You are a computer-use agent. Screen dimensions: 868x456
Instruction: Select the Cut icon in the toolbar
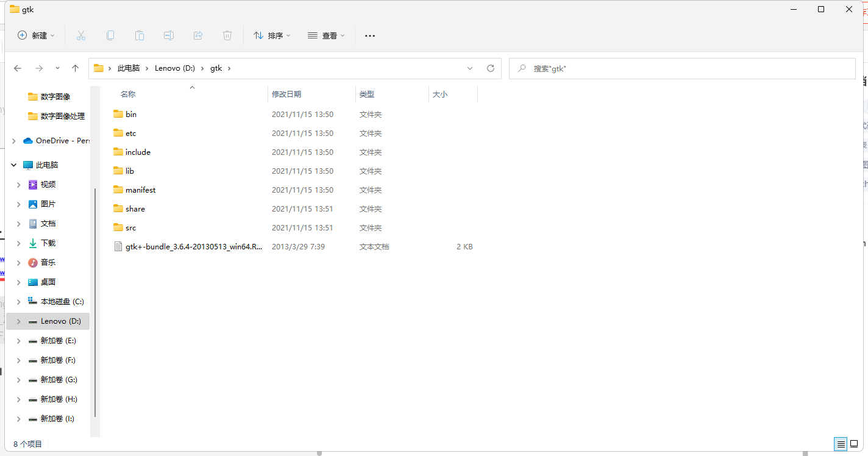81,35
